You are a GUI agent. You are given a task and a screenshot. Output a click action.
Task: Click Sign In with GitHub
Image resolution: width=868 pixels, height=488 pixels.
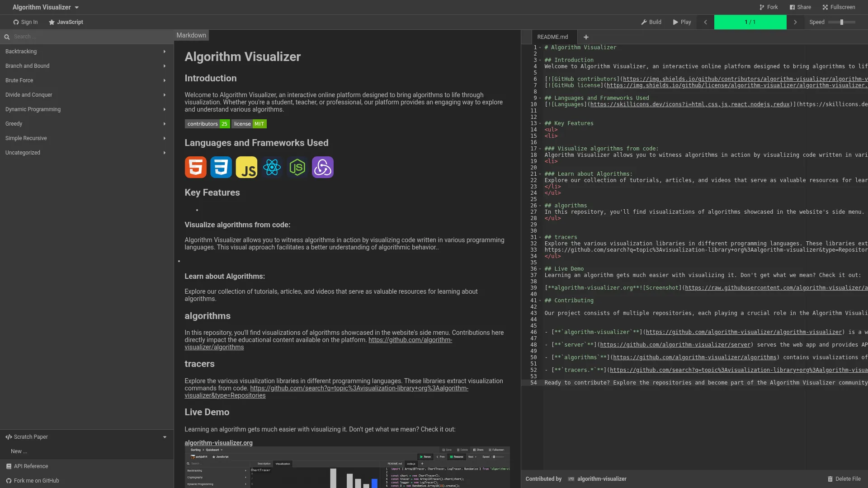(x=25, y=22)
